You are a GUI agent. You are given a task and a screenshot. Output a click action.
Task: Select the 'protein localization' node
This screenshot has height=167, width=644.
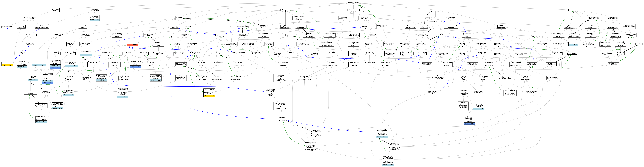[x=439, y=35]
